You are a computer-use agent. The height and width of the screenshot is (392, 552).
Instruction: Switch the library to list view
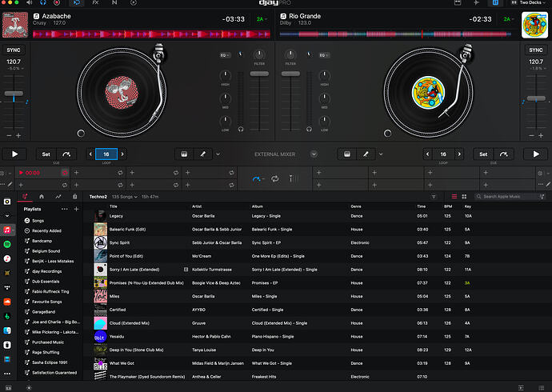[454, 196]
